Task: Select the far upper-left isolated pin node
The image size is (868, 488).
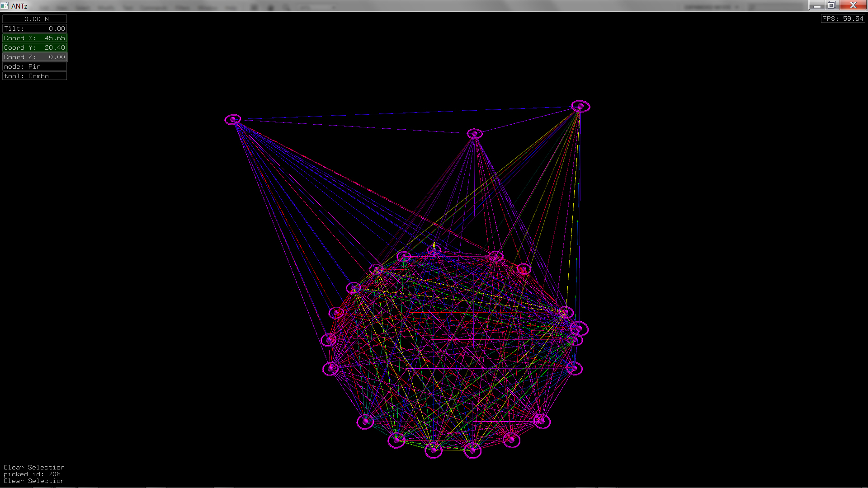Action: tap(233, 119)
